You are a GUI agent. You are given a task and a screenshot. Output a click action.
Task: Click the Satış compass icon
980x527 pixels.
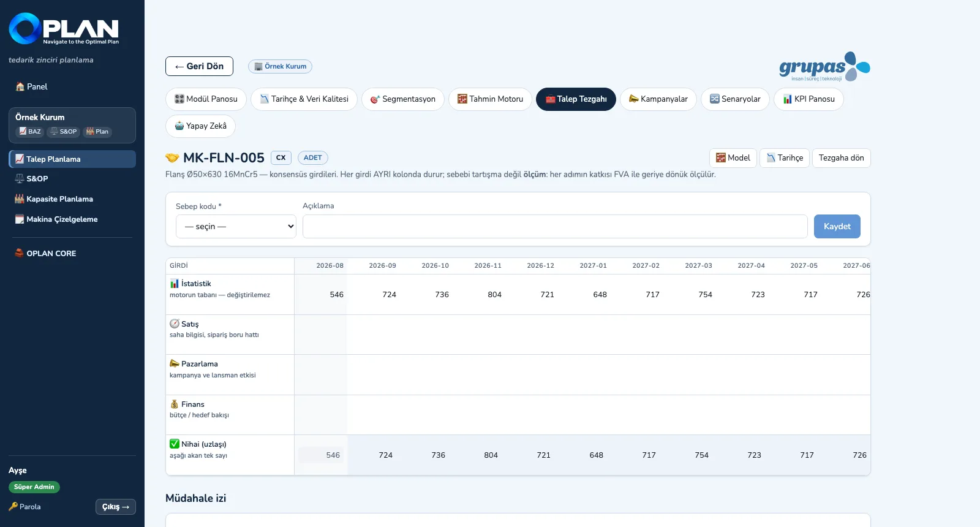[x=175, y=324]
